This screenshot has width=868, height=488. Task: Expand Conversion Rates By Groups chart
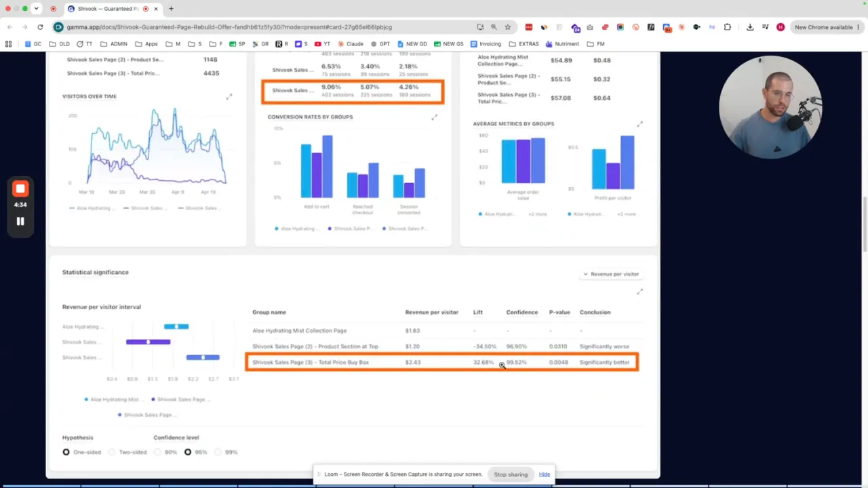tap(435, 117)
